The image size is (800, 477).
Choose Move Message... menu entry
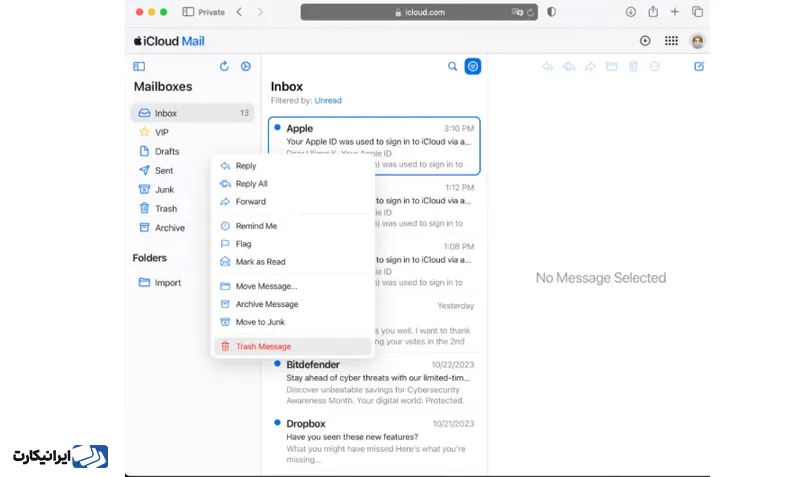(x=293, y=286)
